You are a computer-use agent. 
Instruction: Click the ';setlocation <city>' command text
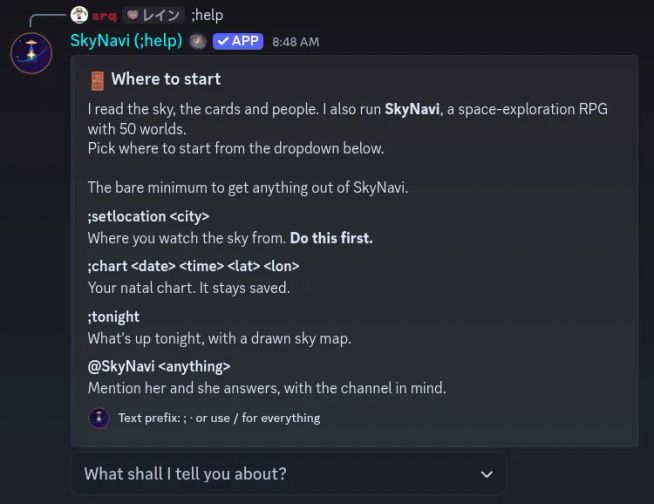coord(148,217)
